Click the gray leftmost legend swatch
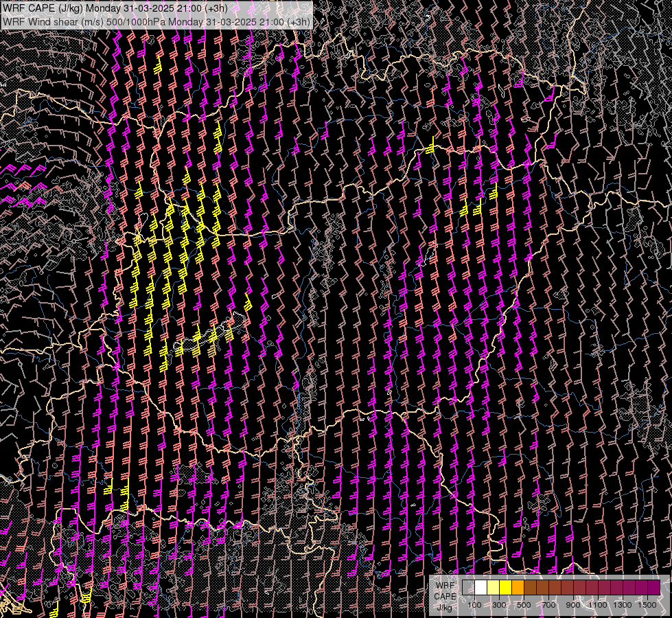The width and height of the screenshot is (672, 618). click(x=468, y=587)
